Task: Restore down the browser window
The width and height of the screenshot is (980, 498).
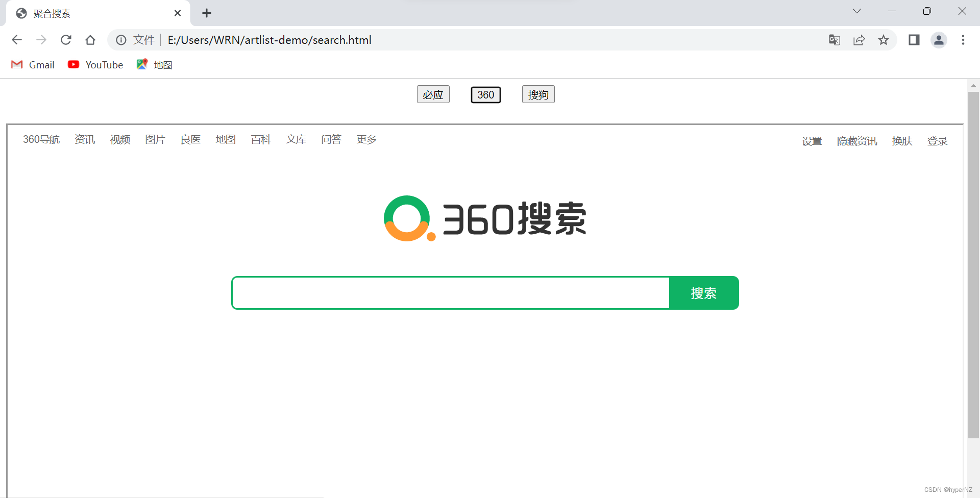Action: (x=927, y=11)
